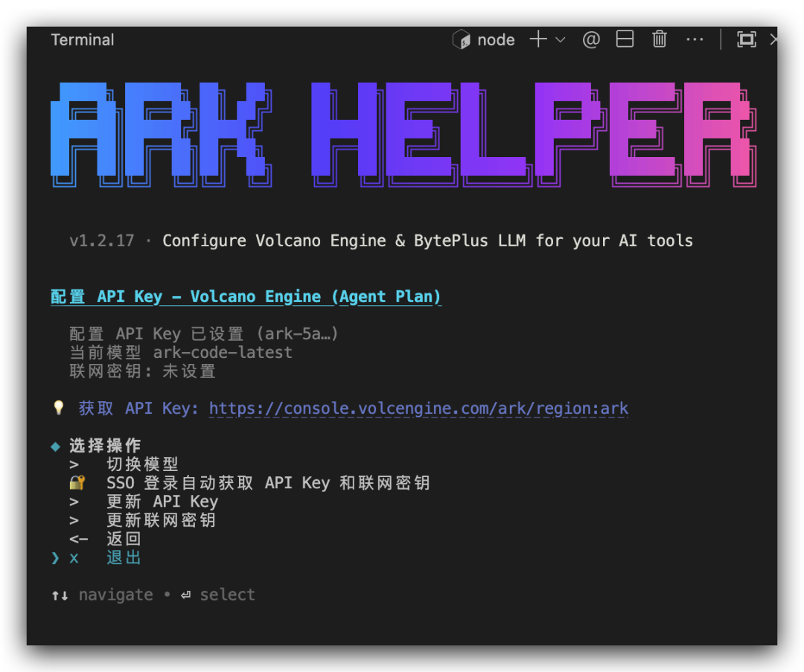804x672 pixels.
Task: Click the 选择操作 prompt label
Action: coord(105,446)
